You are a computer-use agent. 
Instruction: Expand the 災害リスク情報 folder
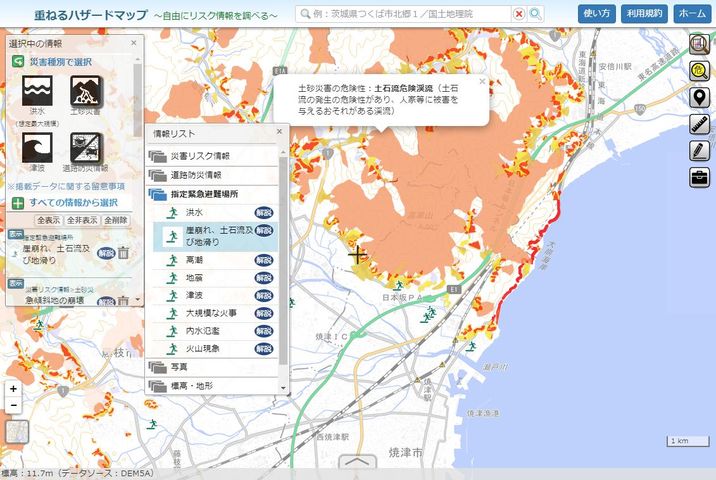click(198, 156)
